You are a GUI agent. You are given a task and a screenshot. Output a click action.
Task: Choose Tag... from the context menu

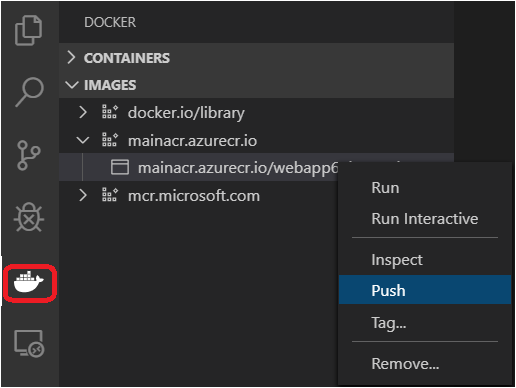[x=425, y=322]
